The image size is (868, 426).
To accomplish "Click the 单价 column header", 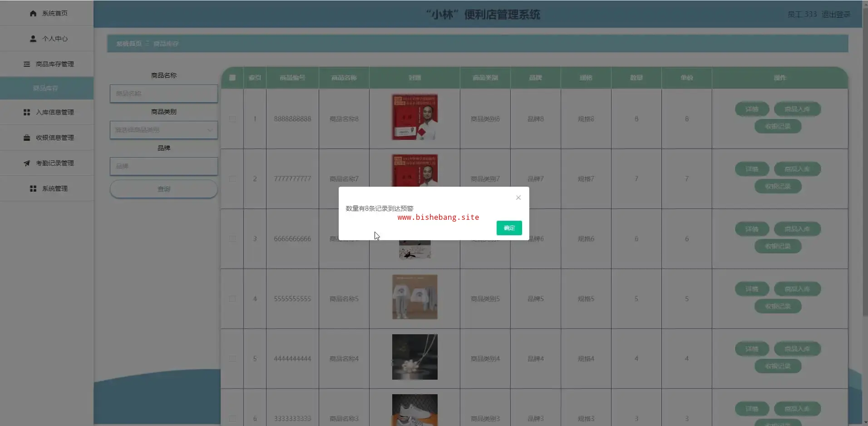I will pos(687,78).
